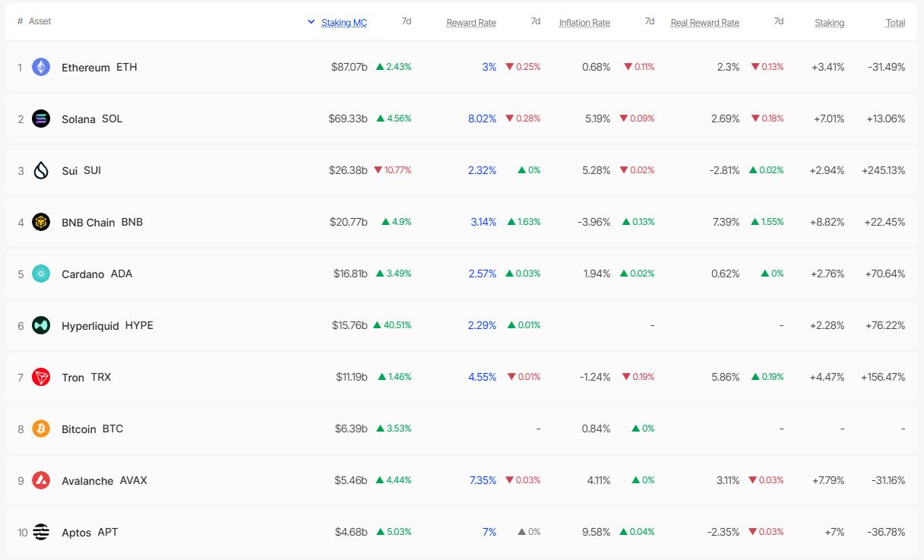Click the Cardano logo icon
This screenshot has width=924, height=560.
(41, 274)
